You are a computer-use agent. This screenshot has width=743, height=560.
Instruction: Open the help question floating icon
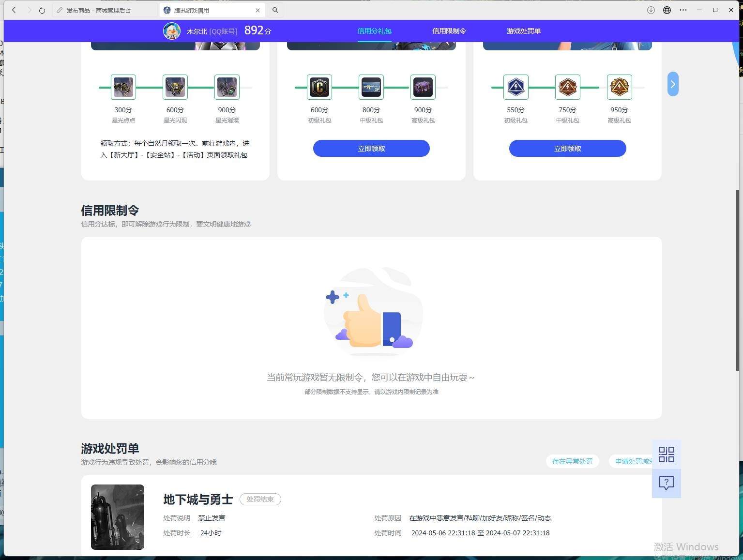coord(667,483)
